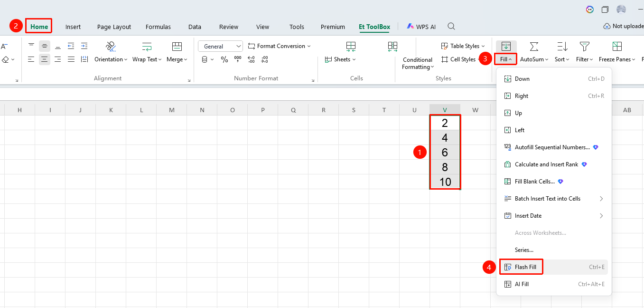Open the Number Format dialog launcher

coord(313,81)
